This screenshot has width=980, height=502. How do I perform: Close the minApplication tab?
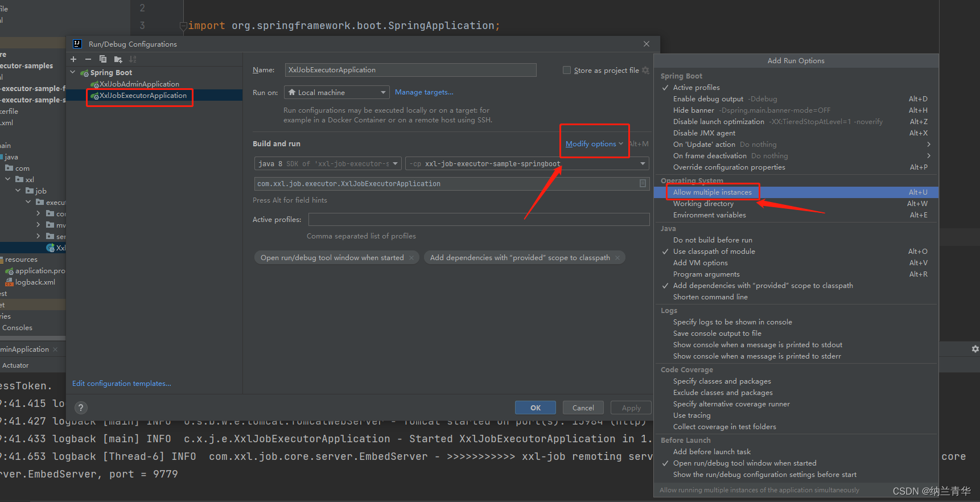(x=55, y=349)
